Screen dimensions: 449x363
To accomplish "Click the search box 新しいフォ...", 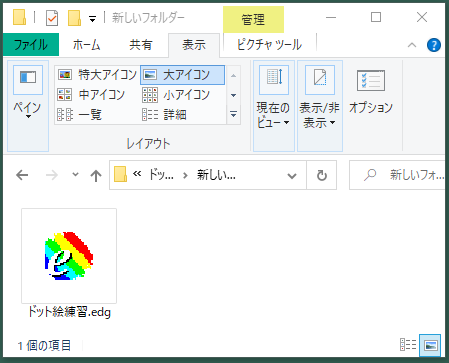I will point(397,175).
